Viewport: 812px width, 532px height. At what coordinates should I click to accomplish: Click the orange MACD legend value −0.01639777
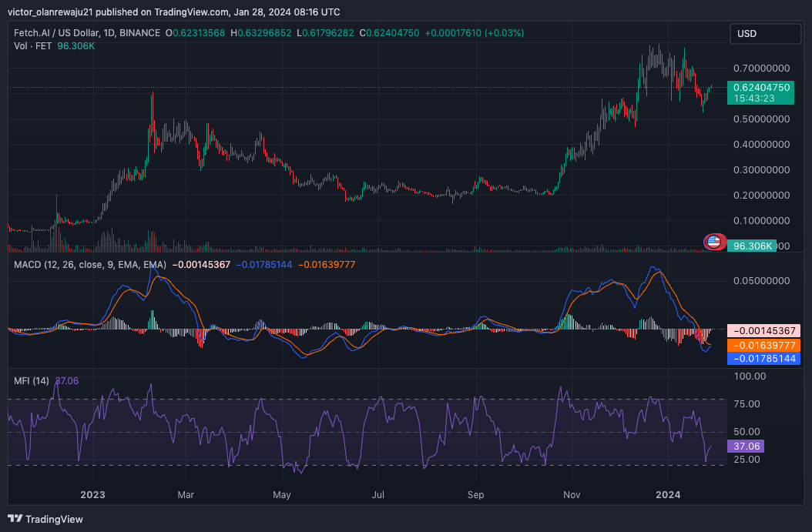327,264
